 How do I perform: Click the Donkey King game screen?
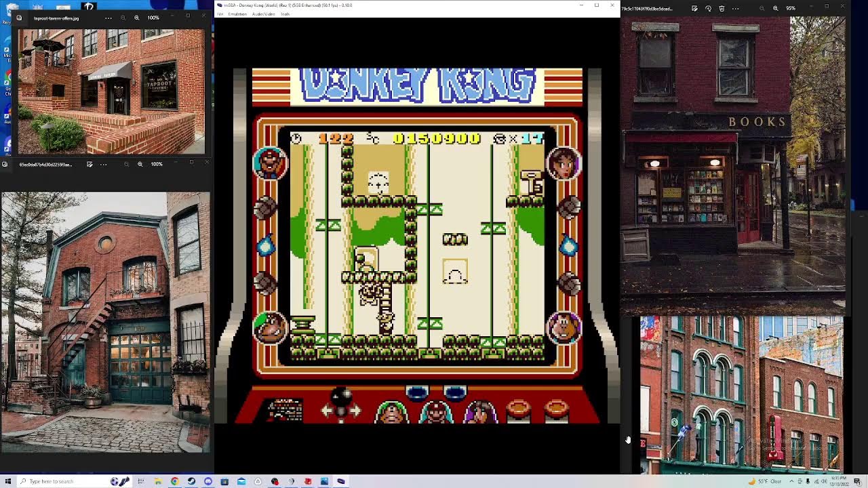pos(417,245)
